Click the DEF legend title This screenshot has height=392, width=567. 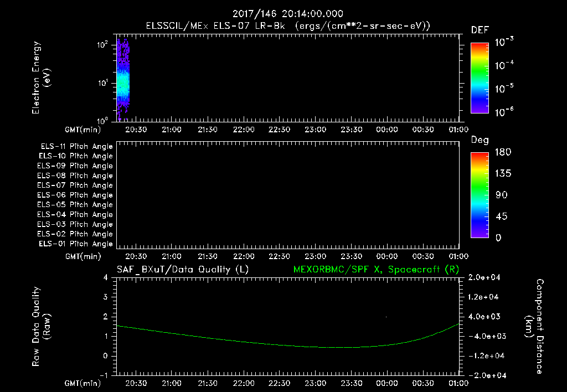pos(480,30)
